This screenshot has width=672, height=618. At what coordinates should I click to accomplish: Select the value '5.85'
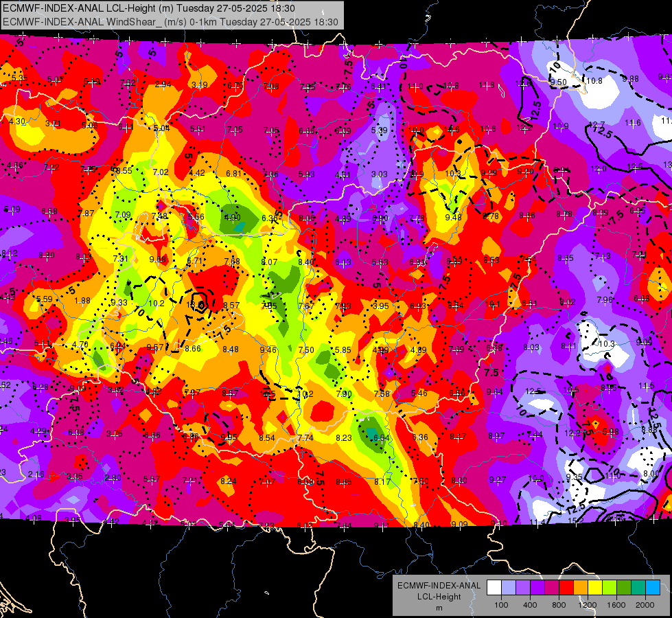[x=343, y=350]
